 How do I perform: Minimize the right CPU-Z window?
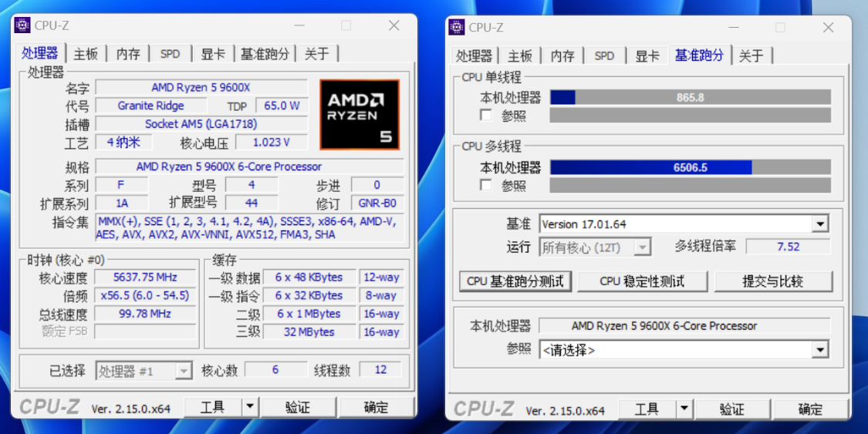click(x=734, y=27)
